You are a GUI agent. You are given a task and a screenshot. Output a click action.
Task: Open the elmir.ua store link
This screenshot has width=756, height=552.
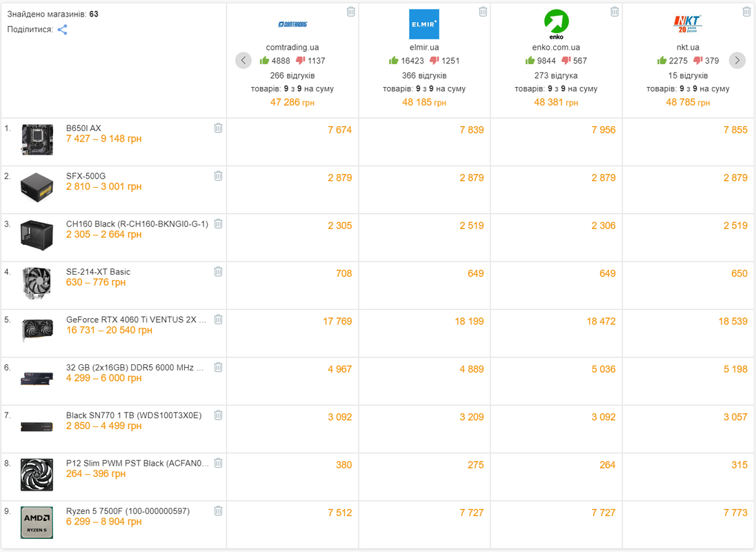click(424, 47)
